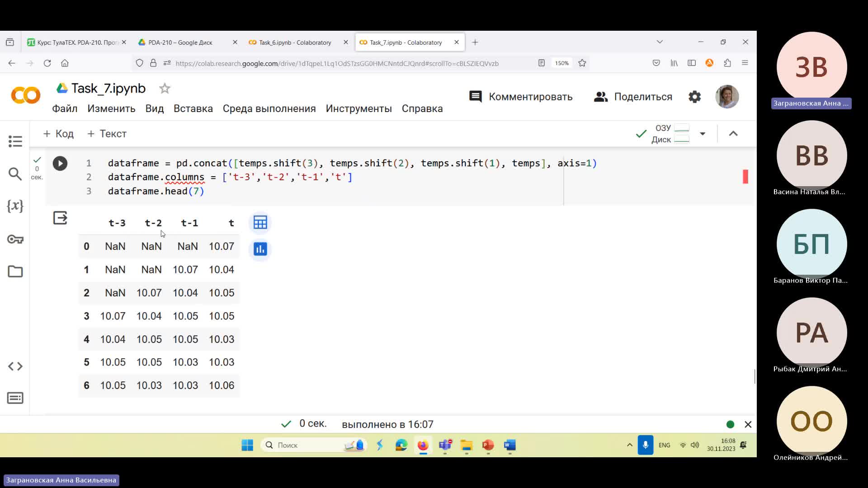
Task: Show hidden system tray icons
Action: pos(629,445)
